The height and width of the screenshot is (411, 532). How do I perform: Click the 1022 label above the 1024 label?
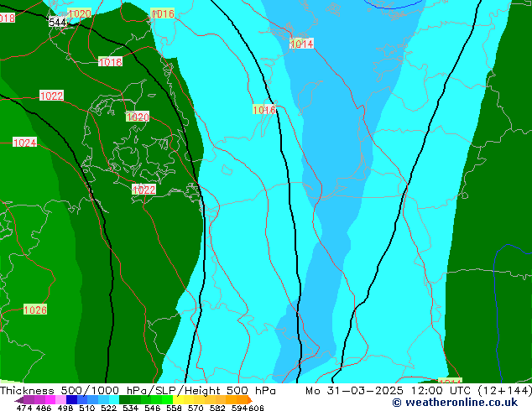[x=51, y=96]
